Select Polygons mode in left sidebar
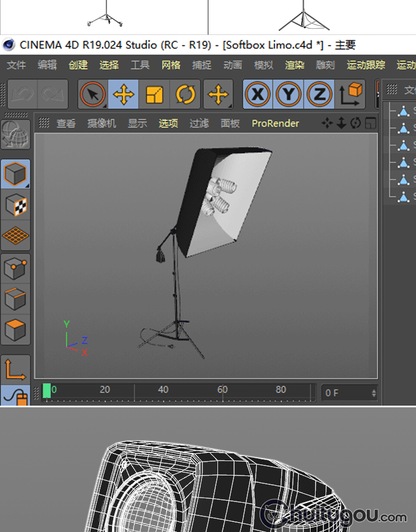This screenshot has height=532, width=416. pyautogui.click(x=16, y=330)
